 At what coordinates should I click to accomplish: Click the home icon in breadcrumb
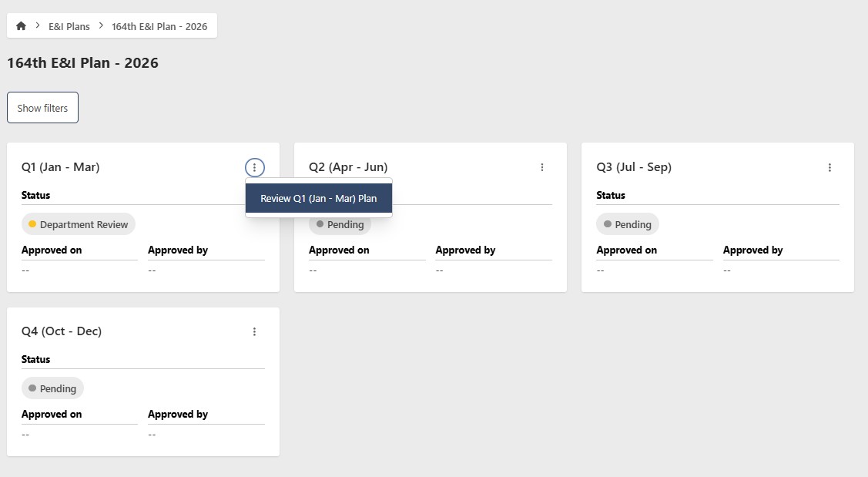pyautogui.click(x=21, y=26)
